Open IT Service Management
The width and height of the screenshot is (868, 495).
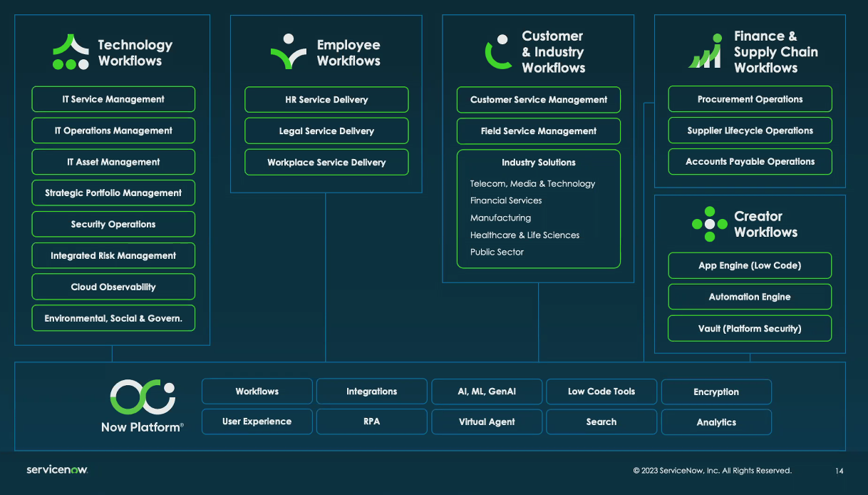point(113,99)
